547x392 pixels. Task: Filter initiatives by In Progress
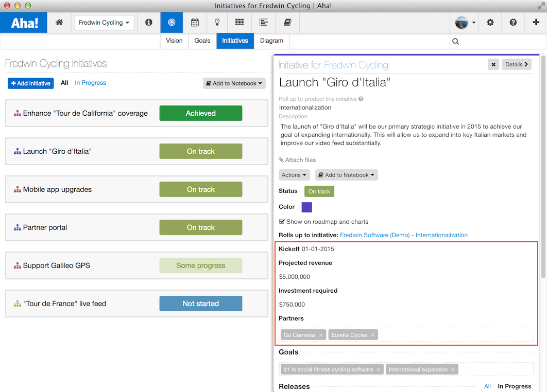tap(90, 83)
